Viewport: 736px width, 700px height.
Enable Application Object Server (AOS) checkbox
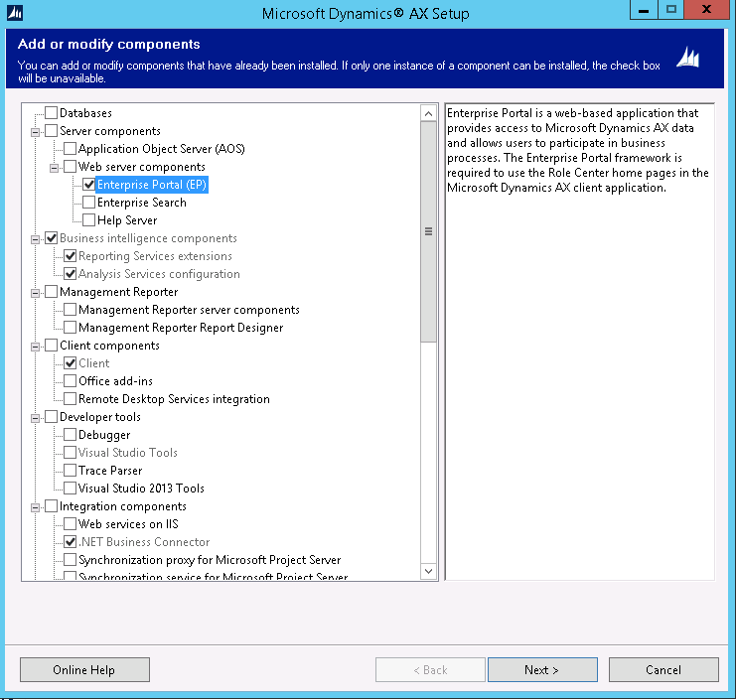point(70,148)
